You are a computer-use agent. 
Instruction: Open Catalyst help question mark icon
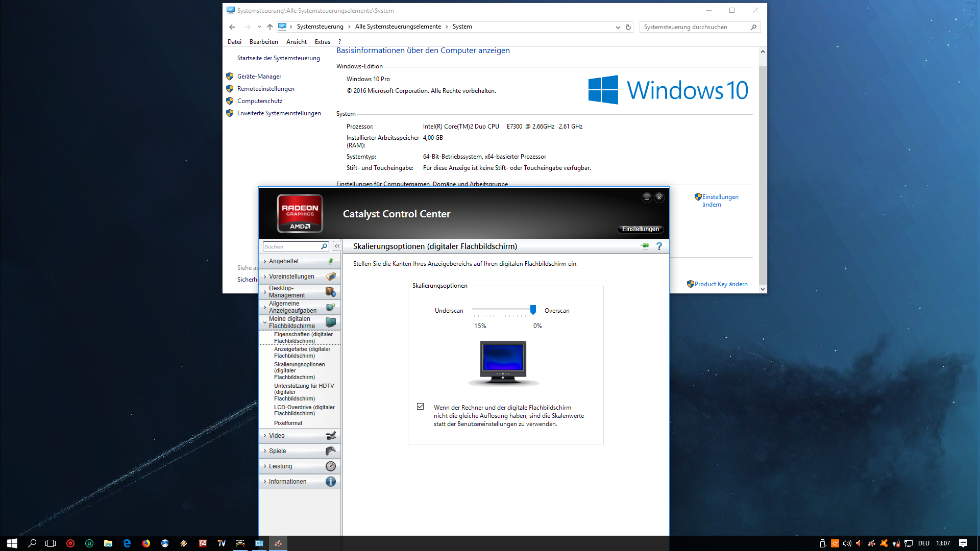tap(659, 246)
